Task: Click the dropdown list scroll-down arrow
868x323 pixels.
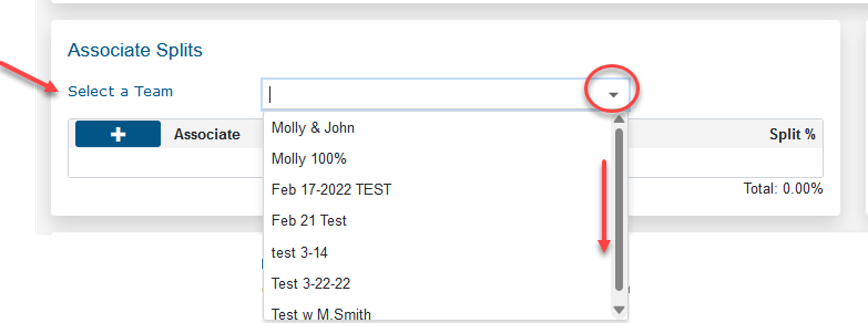Action: pyautogui.click(x=619, y=309)
